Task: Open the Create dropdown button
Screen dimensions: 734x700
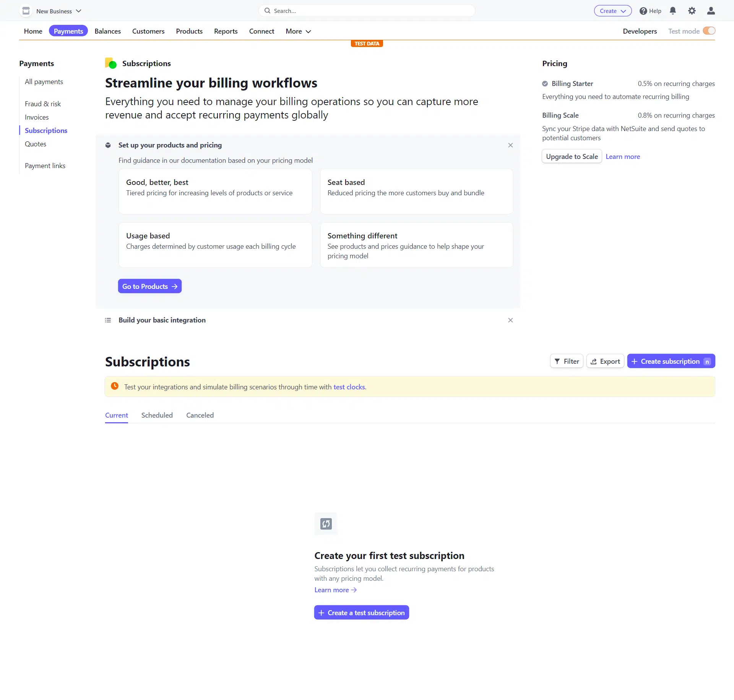Action: coord(612,11)
